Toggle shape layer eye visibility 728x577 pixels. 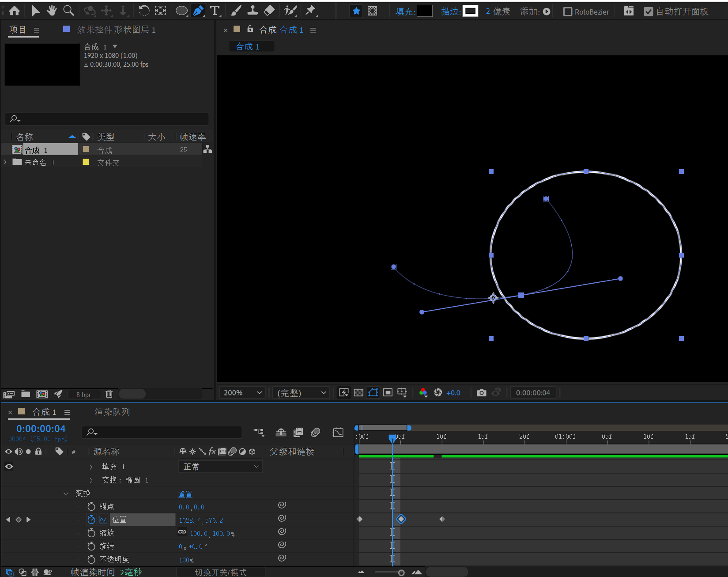(9, 466)
